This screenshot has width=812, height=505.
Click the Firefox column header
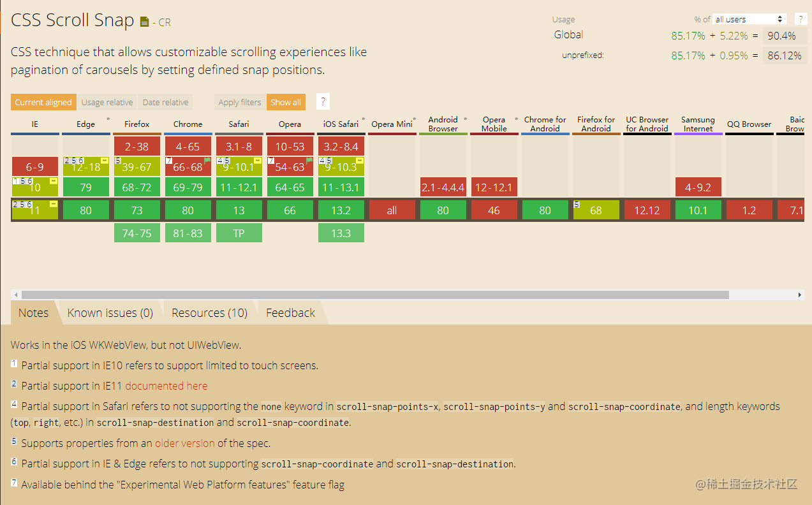[x=137, y=124]
